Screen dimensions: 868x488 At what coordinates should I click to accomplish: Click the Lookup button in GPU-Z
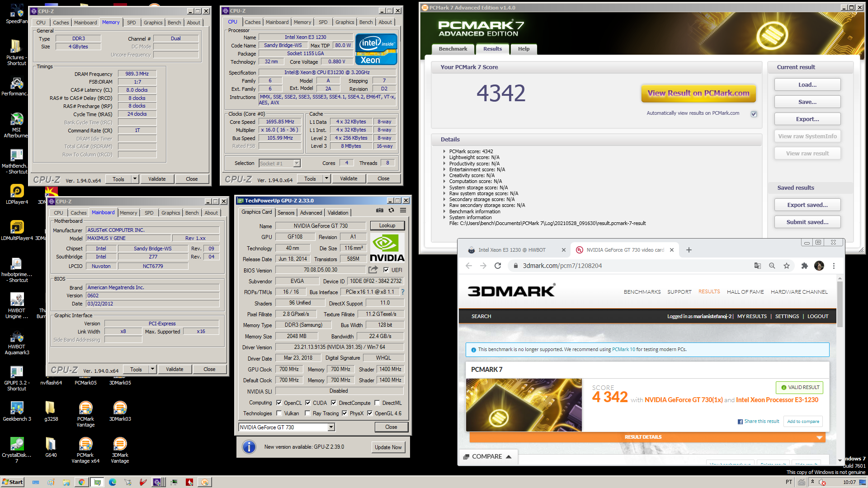pos(387,225)
